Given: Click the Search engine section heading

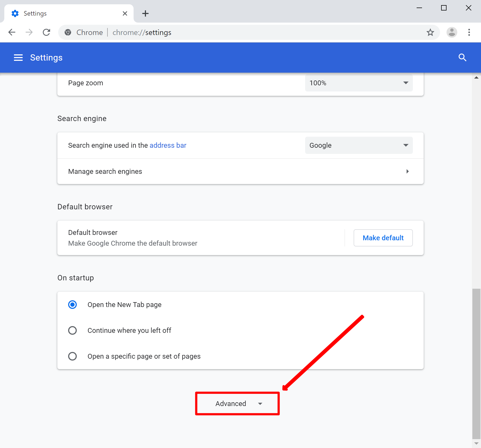Looking at the screenshot, I should (82, 119).
